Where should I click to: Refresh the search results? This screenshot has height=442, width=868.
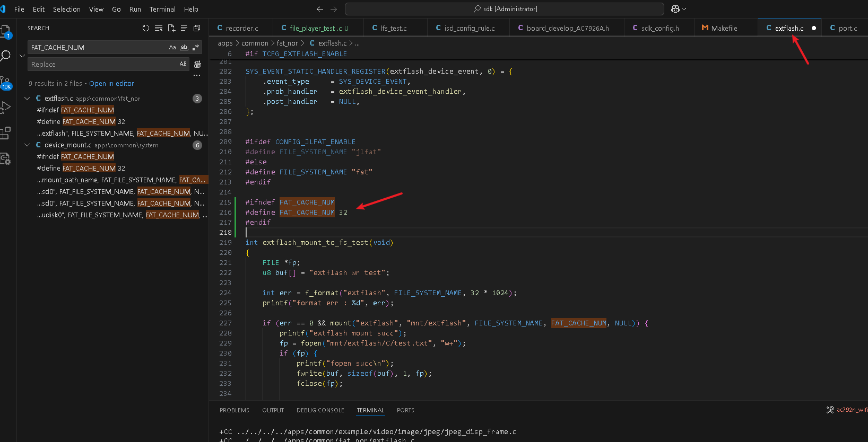pyautogui.click(x=146, y=28)
